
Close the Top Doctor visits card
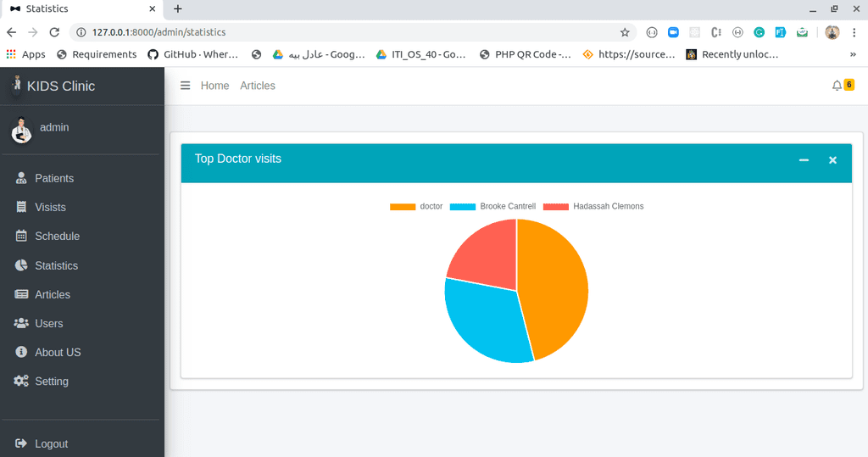[832, 160]
